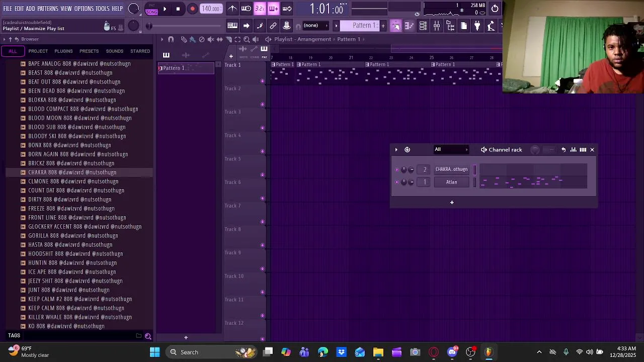Open the plugin picker plug icon
Screen dimensions: 644x362
[477, 26]
